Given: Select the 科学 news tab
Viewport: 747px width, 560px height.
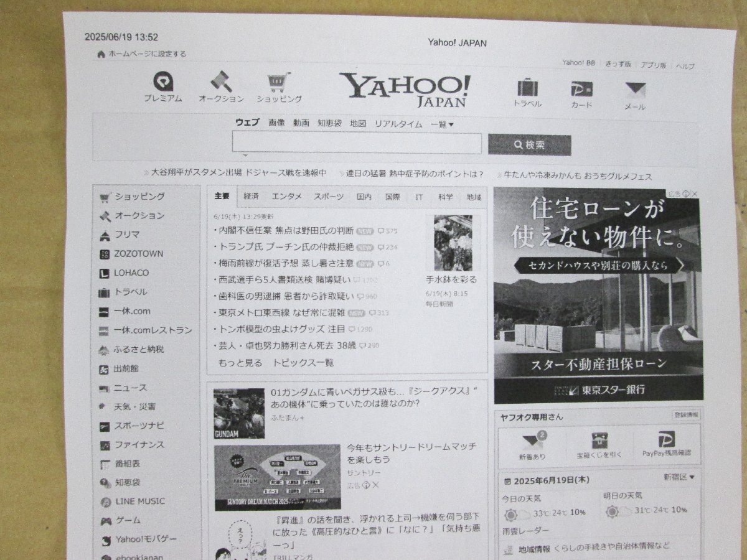Looking at the screenshot, I should coord(445,197).
